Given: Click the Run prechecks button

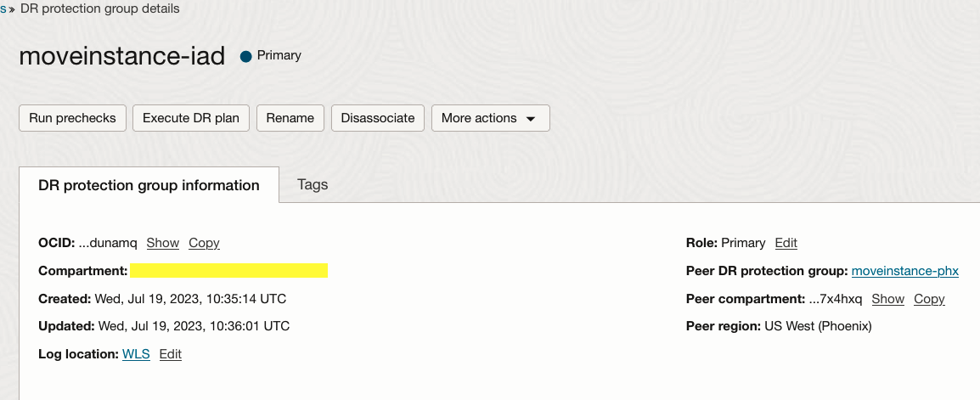Looking at the screenshot, I should click(x=72, y=118).
